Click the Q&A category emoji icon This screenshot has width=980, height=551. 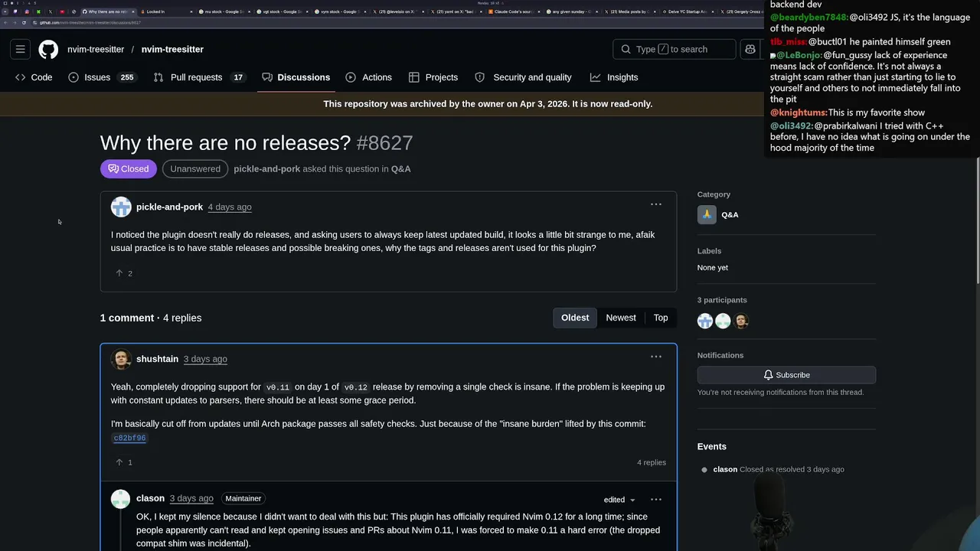point(707,215)
